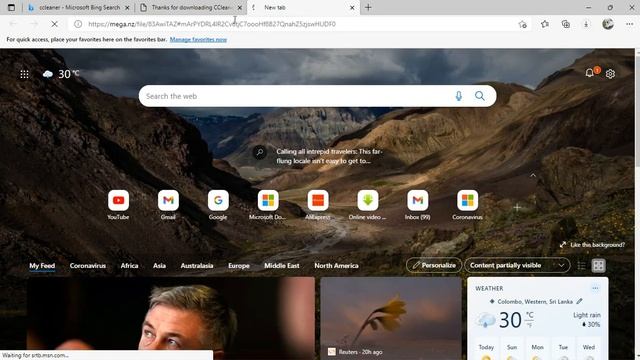Screen dimensions: 640x360
Task: Select the North America feed tab
Action: coord(336,266)
